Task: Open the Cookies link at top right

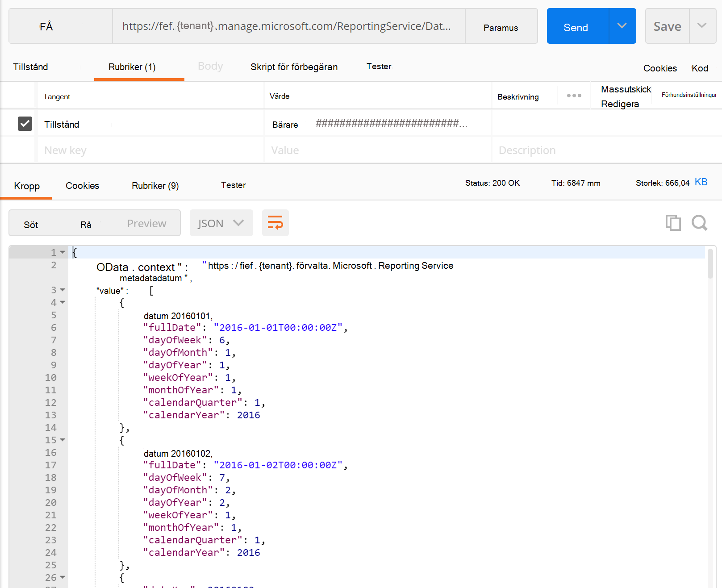Action: point(659,68)
